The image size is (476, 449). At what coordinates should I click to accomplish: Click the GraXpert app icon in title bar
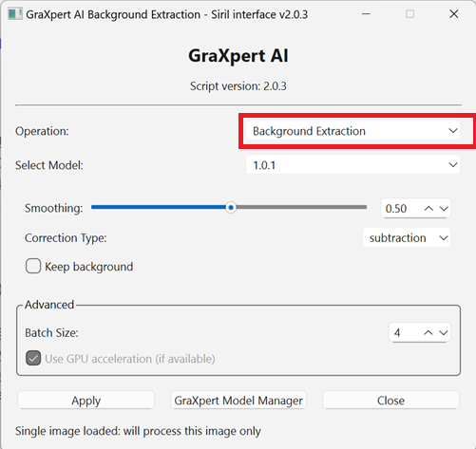pyautogui.click(x=15, y=14)
